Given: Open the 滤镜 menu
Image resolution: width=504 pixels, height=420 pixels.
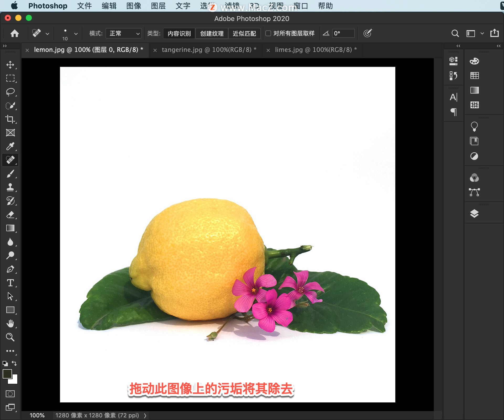Looking at the screenshot, I should pyautogui.click(x=232, y=6).
